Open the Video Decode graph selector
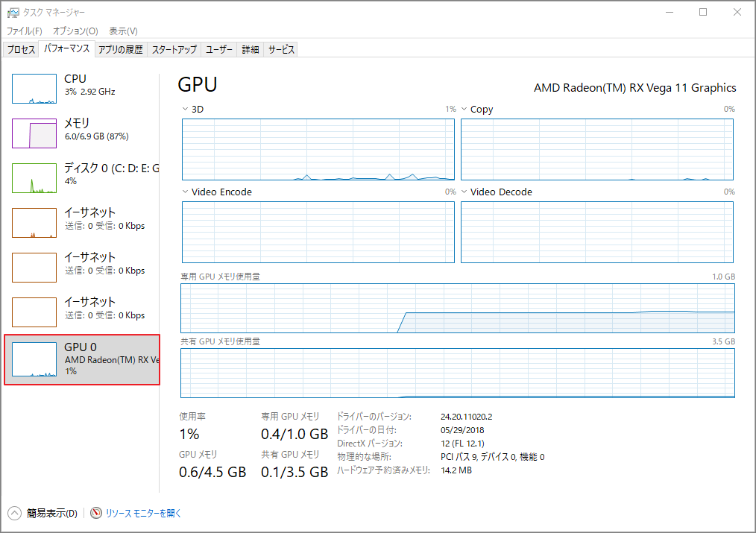 coord(464,192)
